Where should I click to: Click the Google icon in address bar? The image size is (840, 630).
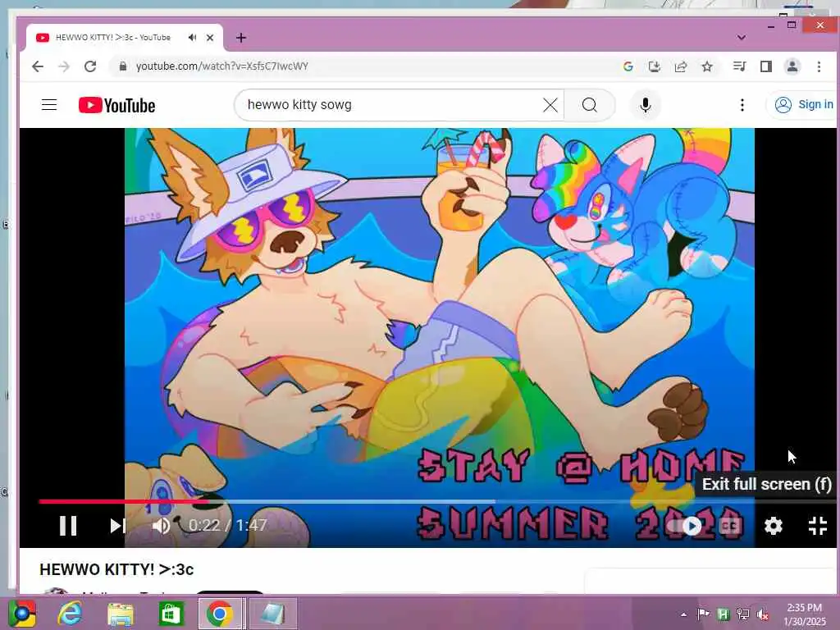click(x=628, y=66)
